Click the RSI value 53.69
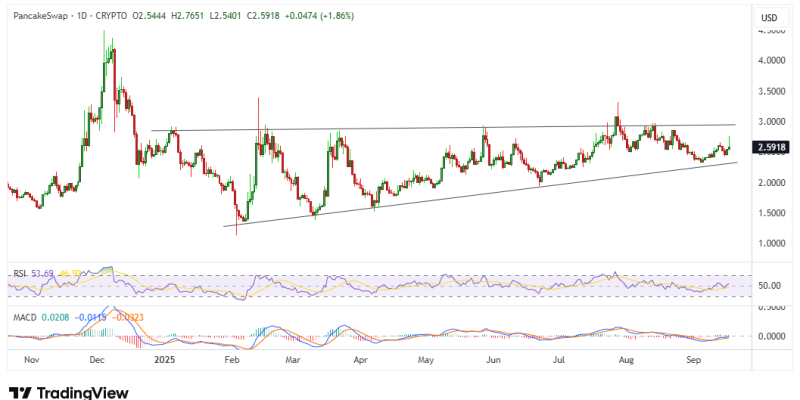Screen dimensions: 800x400 point(42,274)
